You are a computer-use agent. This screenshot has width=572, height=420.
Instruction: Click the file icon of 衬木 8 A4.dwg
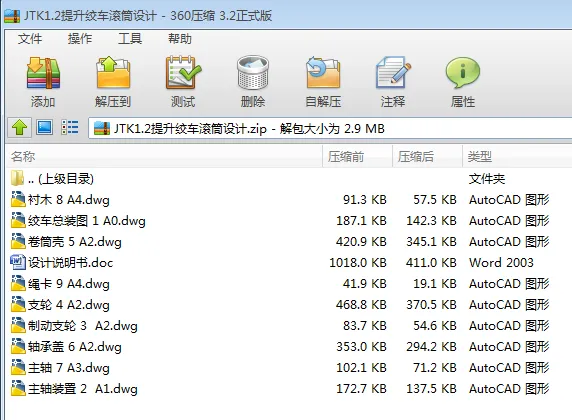[18, 200]
